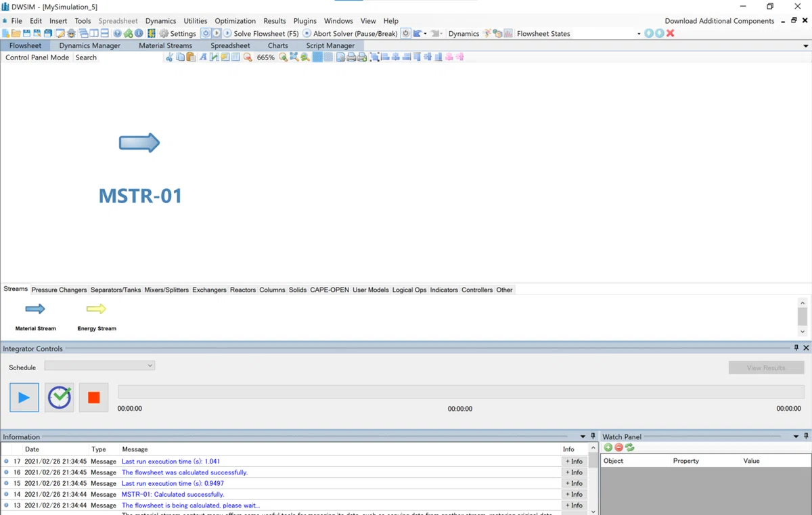Select the Material Stream palette icon
The height and width of the screenshot is (515, 812).
click(35, 309)
